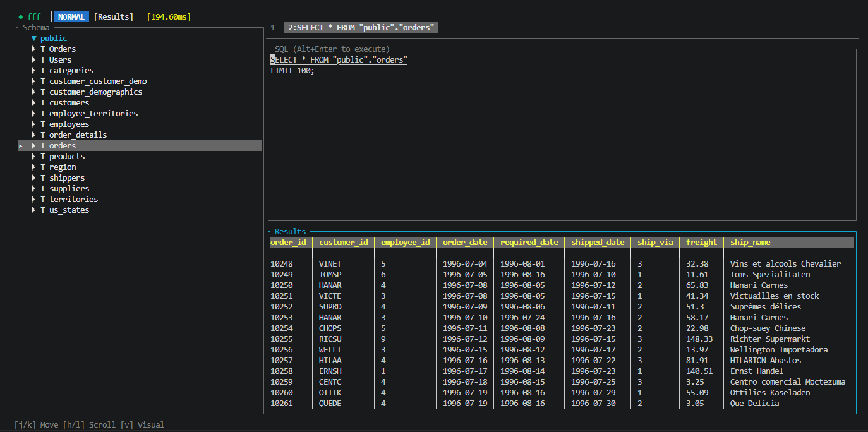Select the ship_name cell Centro comercial Moctezuma
868x432 pixels.
[x=788, y=382]
